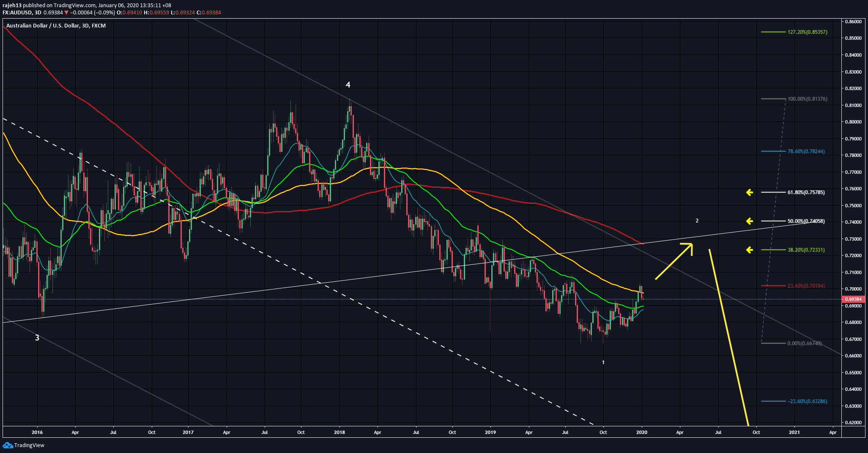Select the -23.60%(0.63286) Fibonacci level label

pyautogui.click(x=807, y=401)
